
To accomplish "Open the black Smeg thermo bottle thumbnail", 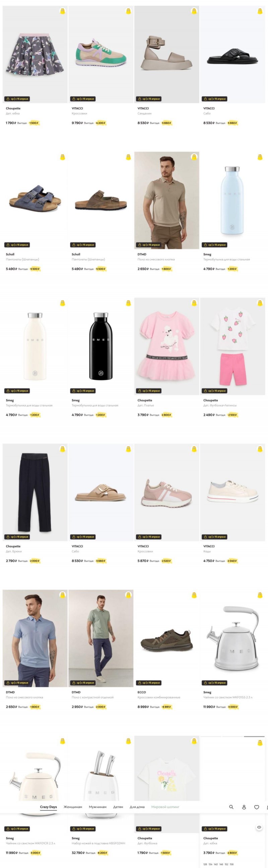I will [x=101, y=346].
